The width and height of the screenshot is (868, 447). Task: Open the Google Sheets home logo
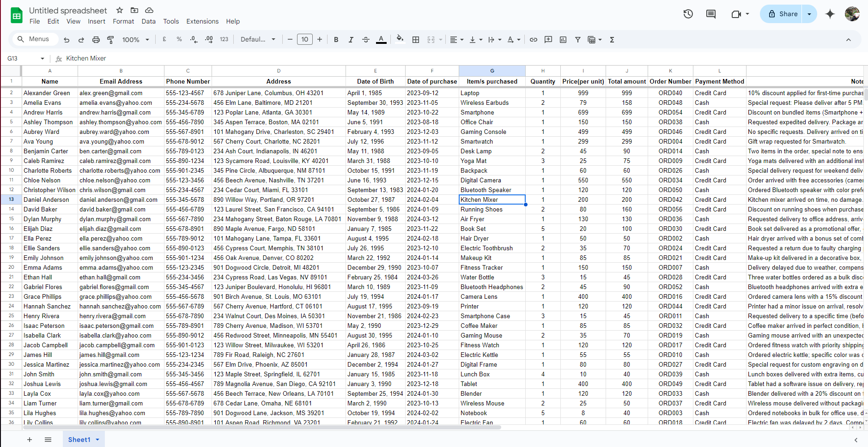click(x=17, y=15)
